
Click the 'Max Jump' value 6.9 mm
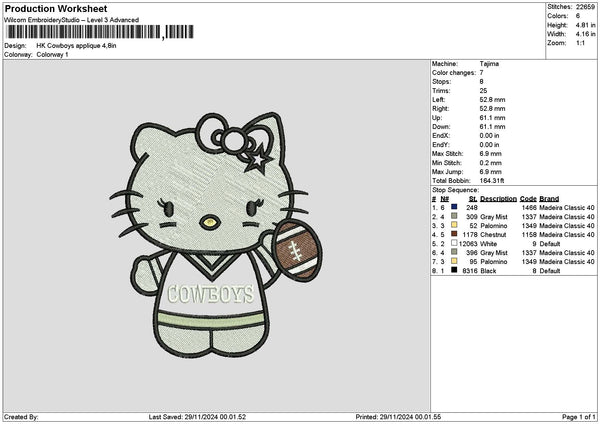[491, 172]
